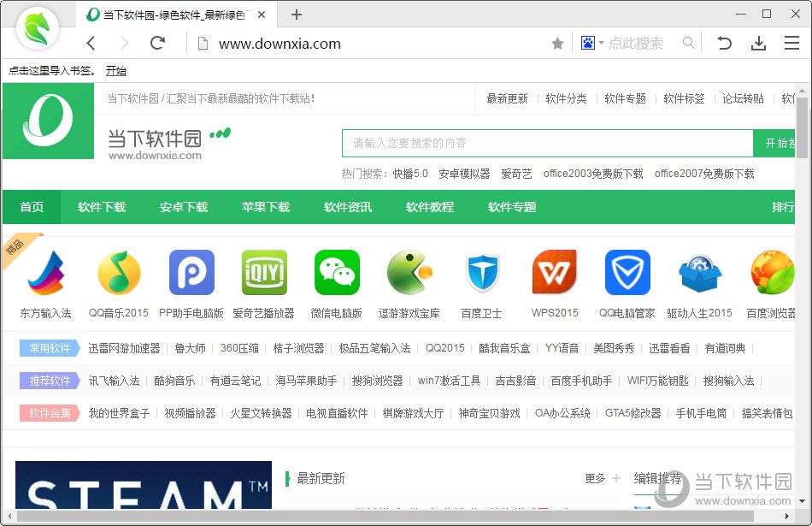The height and width of the screenshot is (526, 812).
Task: Click the WPS2015 icon
Action: pyautogui.click(x=555, y=273)
